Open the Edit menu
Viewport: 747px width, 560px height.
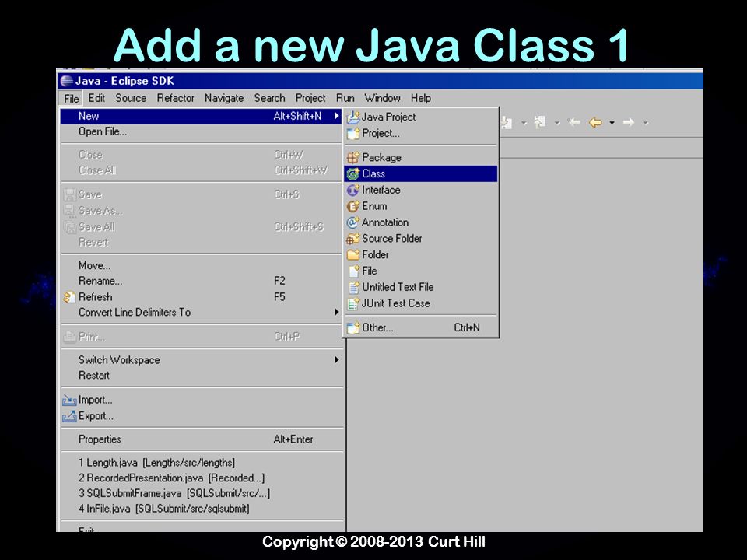pyautogui.click(x=96, y=98)
